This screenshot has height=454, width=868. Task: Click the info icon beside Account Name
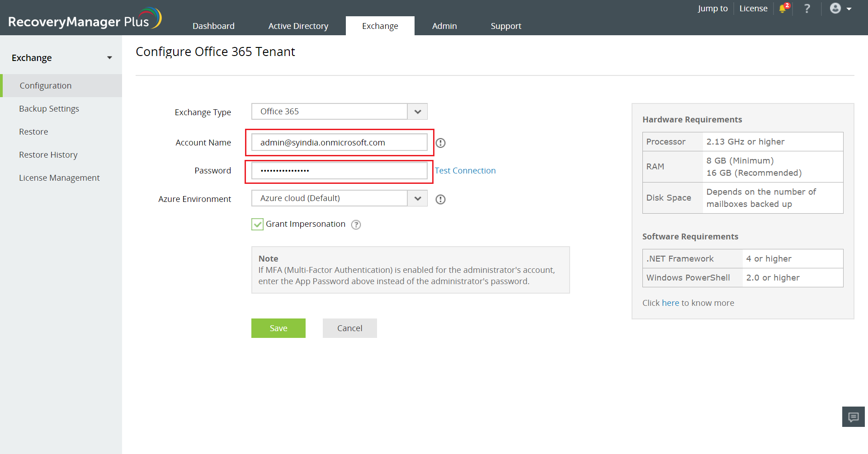[441, 143]
